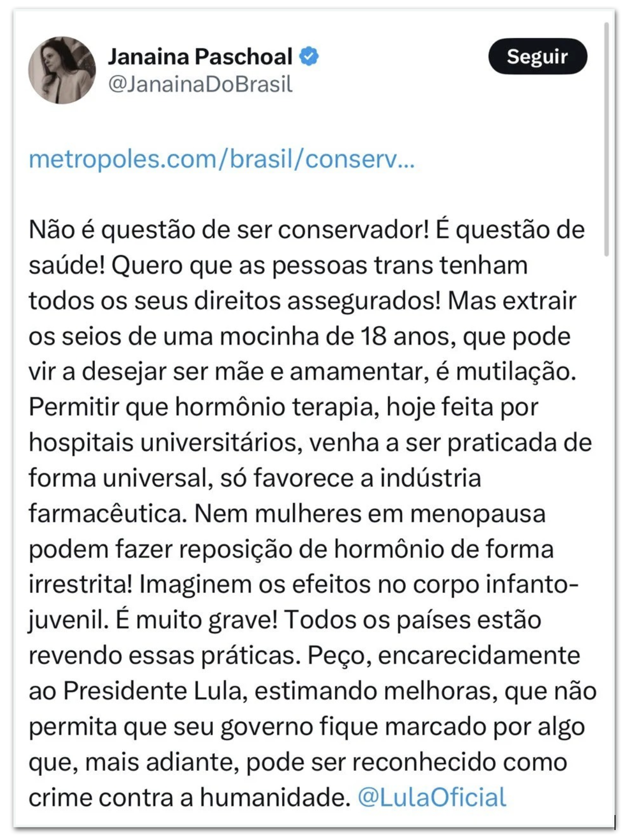Click the vertical scrollbar thumb
Viewport: 627px width, 840px height.
coord(607,140)
